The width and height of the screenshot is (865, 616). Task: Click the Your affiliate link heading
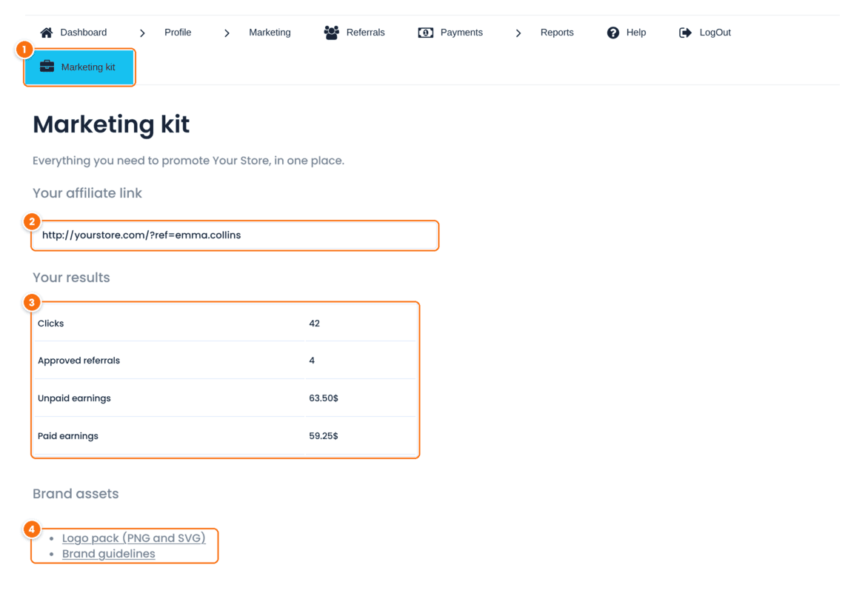[x=87, y=193]
